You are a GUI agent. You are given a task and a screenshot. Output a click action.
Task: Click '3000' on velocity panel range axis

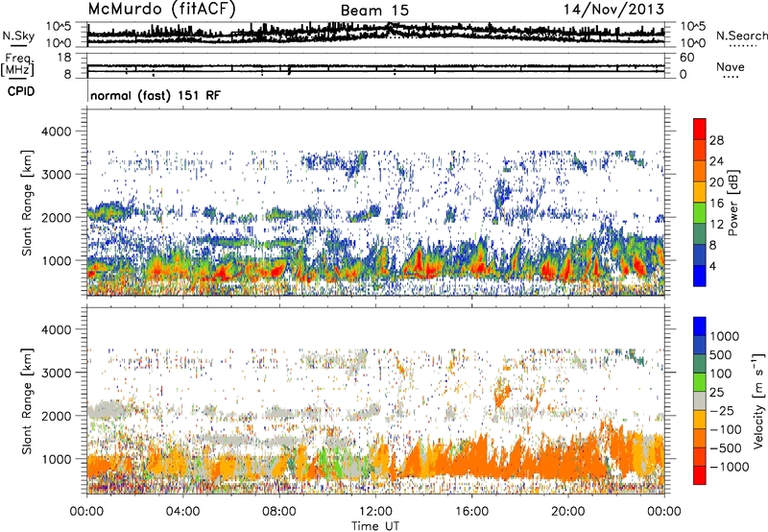tap(57, 373)
